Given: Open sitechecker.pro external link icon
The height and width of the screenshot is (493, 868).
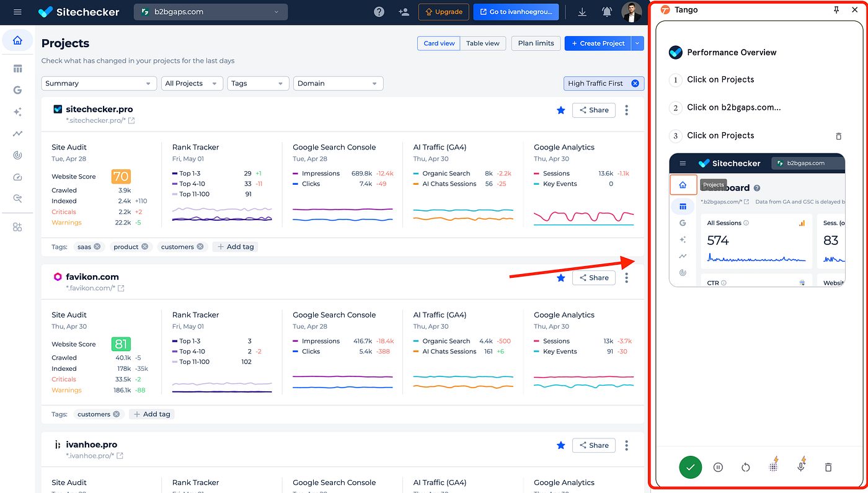Looking at the screenshot, I should point(131,120).
